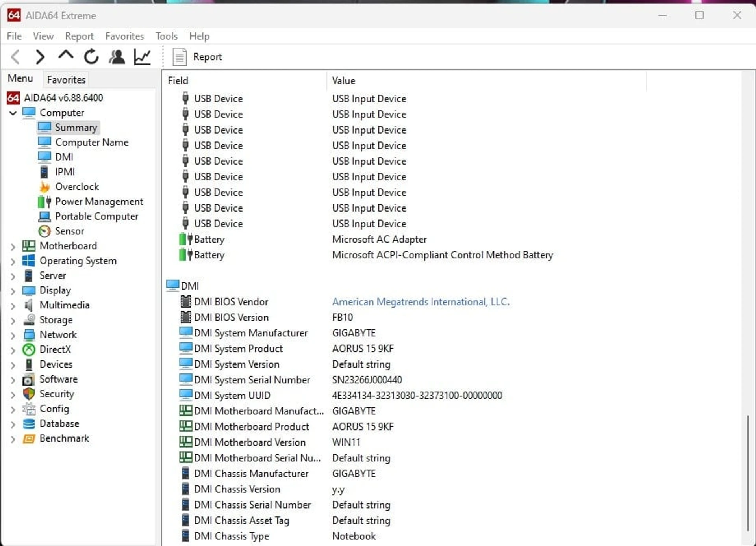Click the IPMI server icon in the tree
Image resolution: width=756 pixels, height=546 pixels.
tap(44, 172)
